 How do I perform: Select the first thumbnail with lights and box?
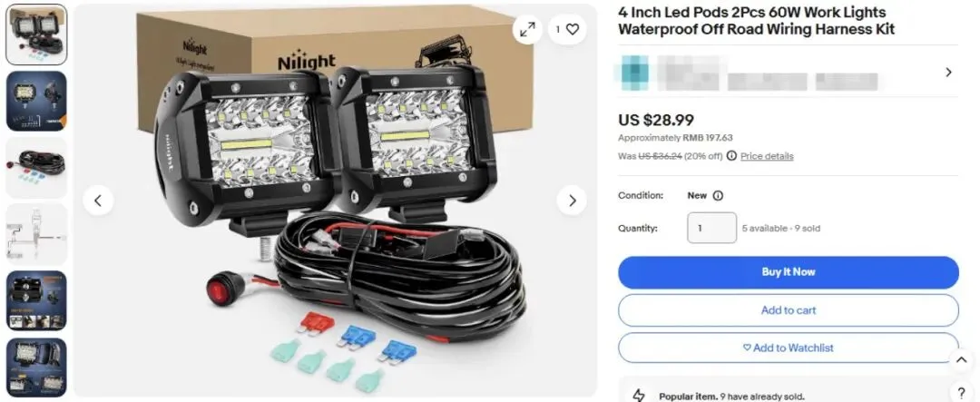point(36,35)
